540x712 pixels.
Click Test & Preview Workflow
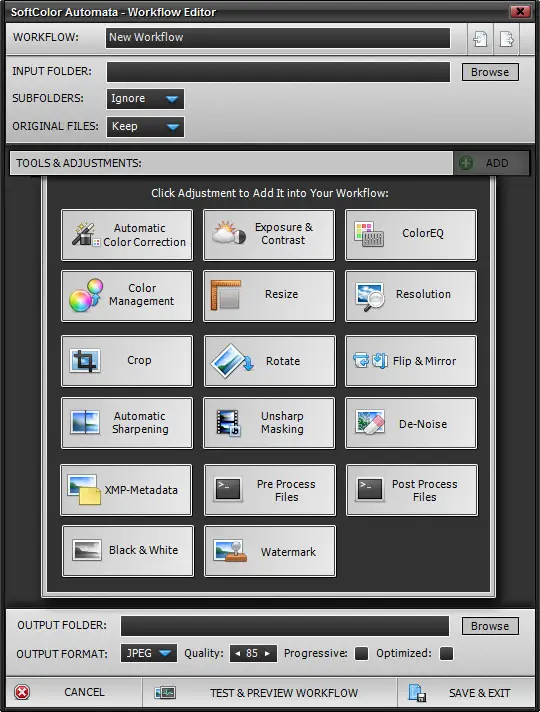[270, 693]
